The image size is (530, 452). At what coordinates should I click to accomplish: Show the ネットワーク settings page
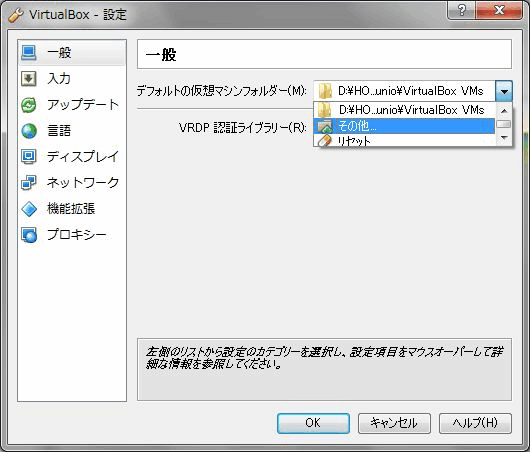72,183
